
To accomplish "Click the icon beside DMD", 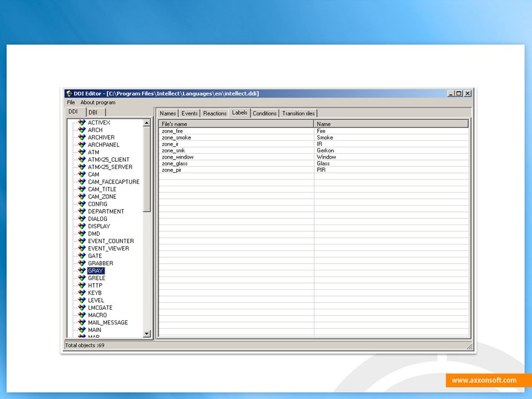I will click(82, 234).
